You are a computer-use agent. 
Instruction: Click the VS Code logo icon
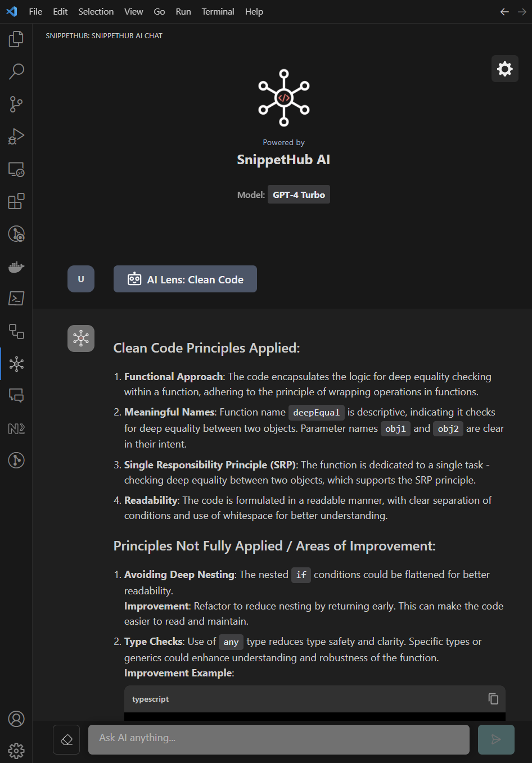click(12, 11)
